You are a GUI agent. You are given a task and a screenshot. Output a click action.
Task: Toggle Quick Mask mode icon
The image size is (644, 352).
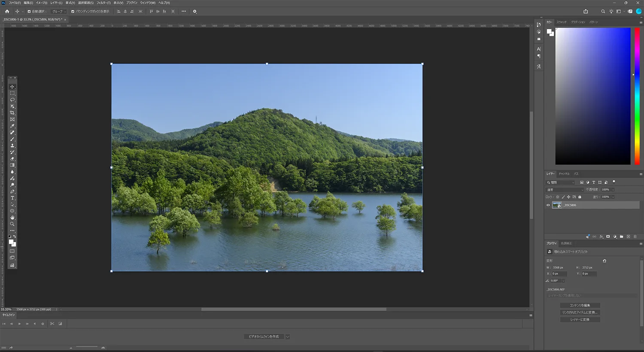click(12, 251)
